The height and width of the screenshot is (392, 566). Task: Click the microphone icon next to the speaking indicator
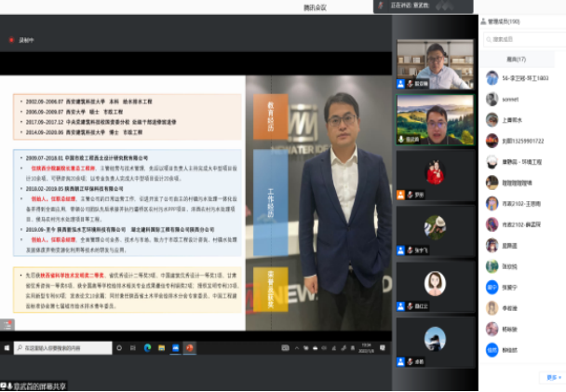[380, 6]
